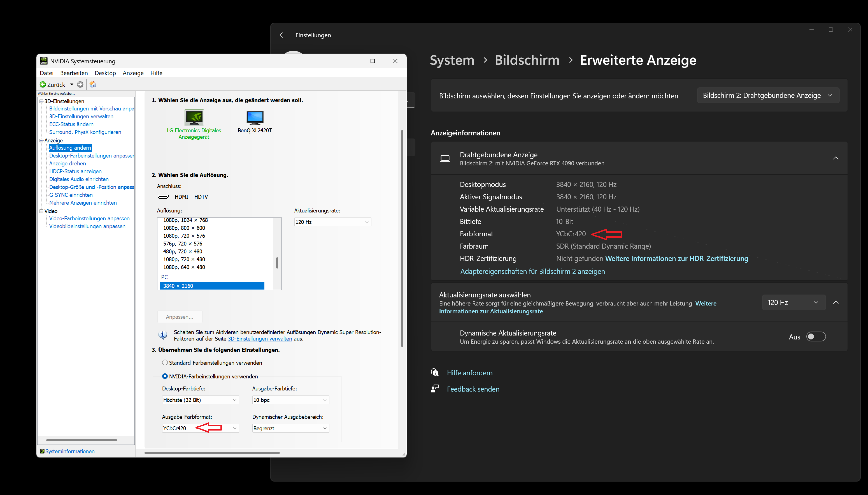
Task: Click Auflösung ändern sidebar item
Action: pos(70,147)
